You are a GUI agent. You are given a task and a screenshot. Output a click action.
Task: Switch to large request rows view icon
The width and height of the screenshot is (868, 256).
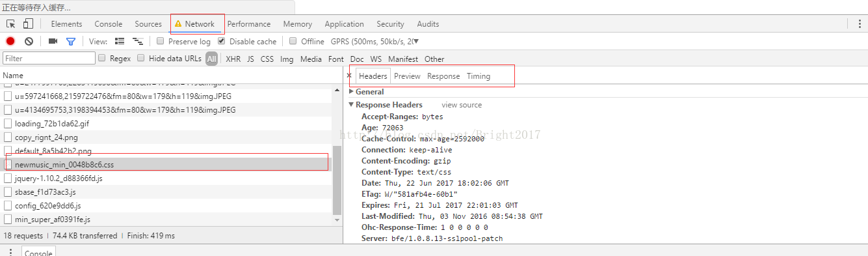[120, 41]
